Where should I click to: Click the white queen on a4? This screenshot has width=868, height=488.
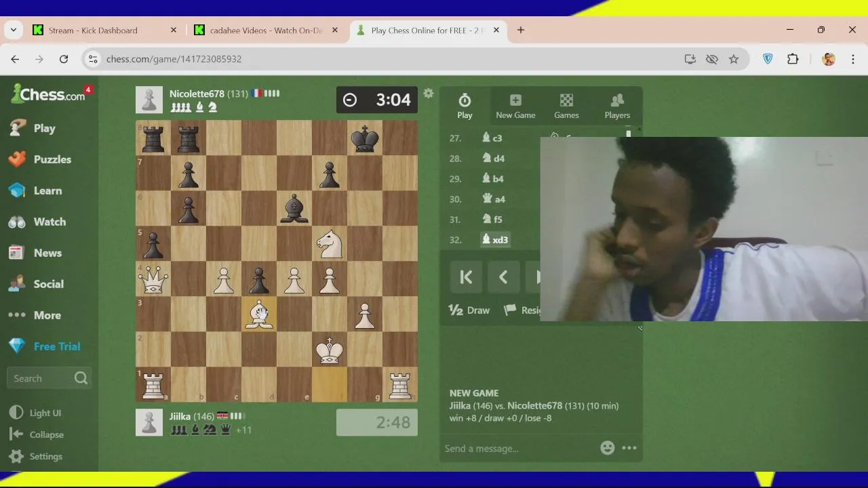coord(153,279)
